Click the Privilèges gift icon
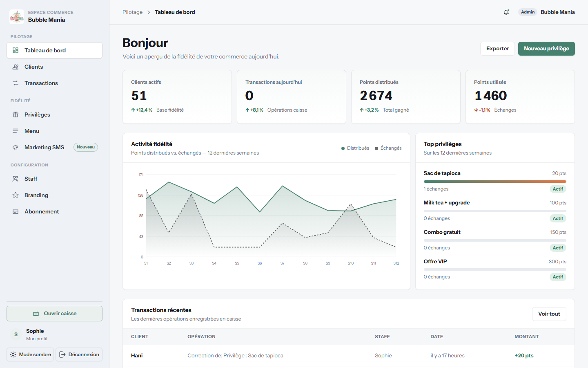The width and height of the screenshot is (588, 368). click(x=16, y=114)
